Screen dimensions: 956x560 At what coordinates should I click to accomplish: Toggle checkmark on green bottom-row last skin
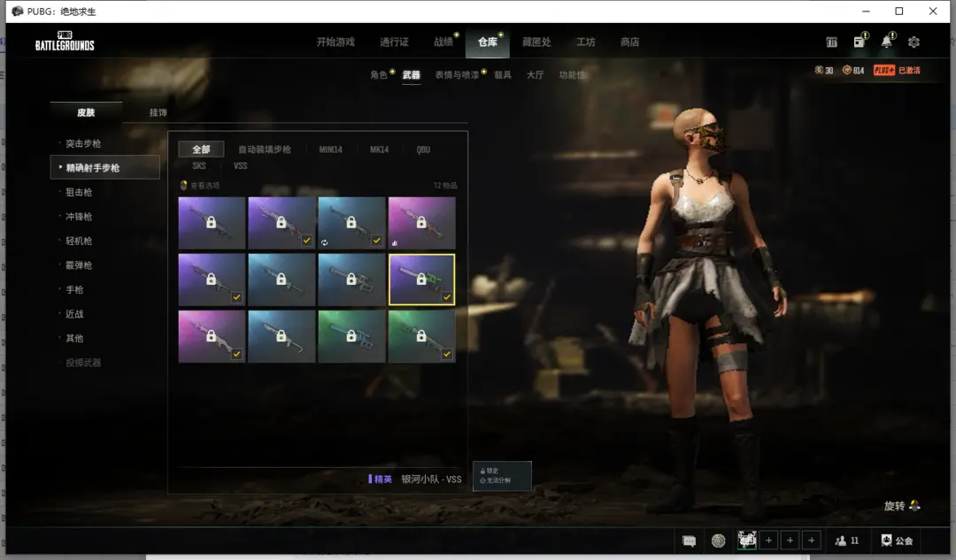pyautogui.click(x=447, y=353)
